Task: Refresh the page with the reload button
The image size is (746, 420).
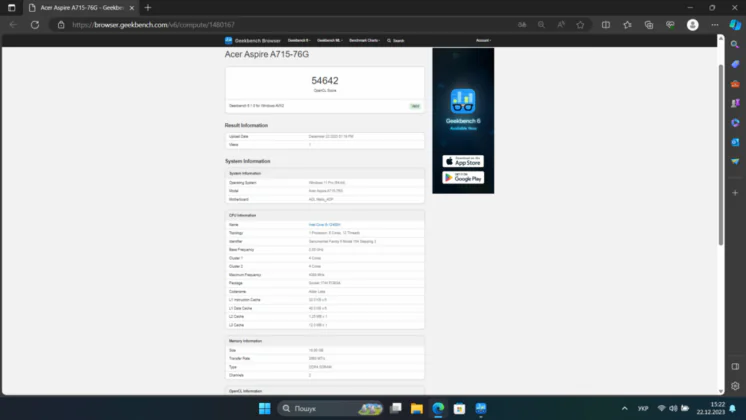Action: 35,25
